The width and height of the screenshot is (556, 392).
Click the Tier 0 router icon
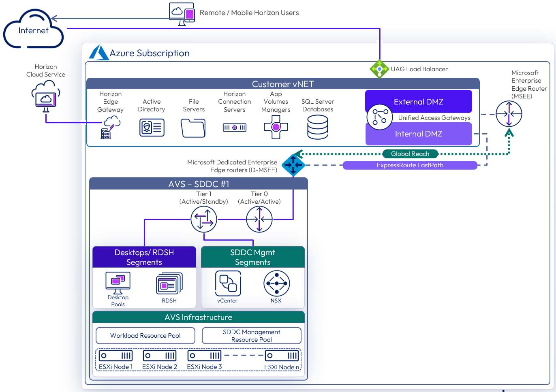coord(259,219)
